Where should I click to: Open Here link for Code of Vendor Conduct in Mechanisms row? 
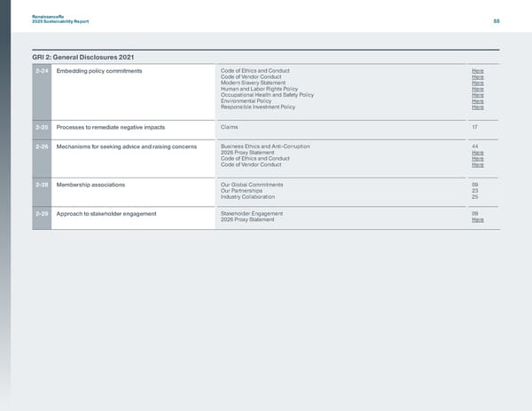pos(477,165)
